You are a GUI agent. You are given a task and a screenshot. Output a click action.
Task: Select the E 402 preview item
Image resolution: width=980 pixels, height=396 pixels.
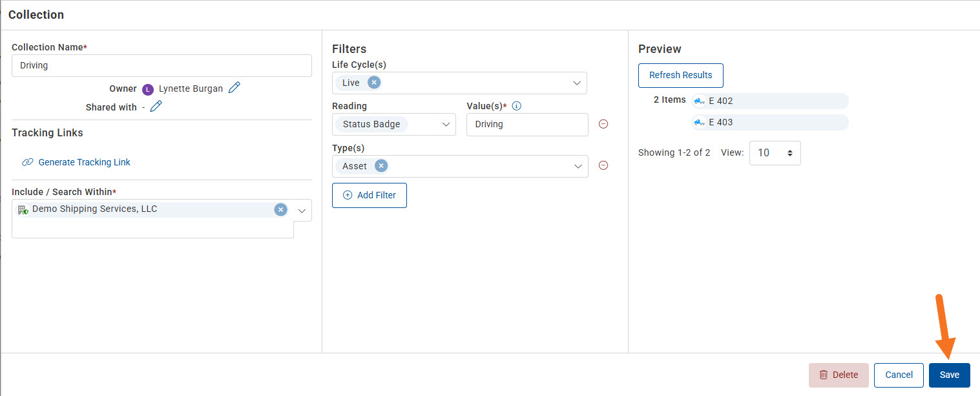769,101
